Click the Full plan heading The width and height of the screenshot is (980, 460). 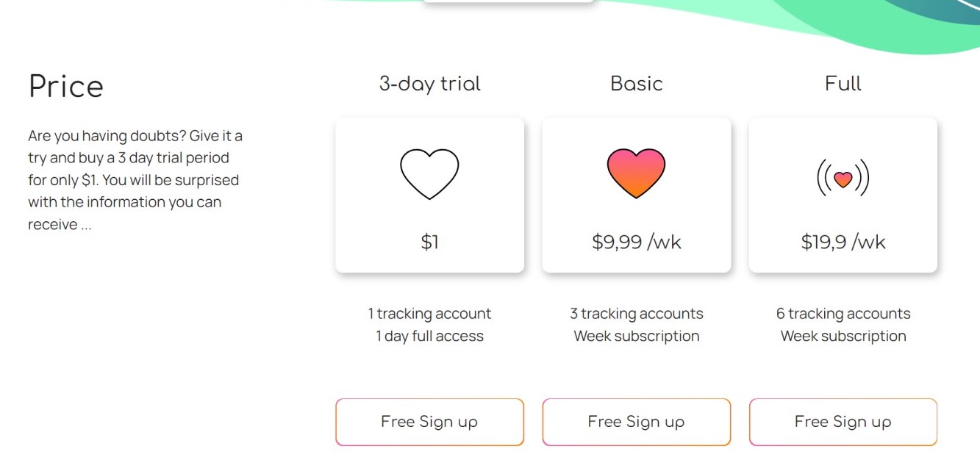843,84
